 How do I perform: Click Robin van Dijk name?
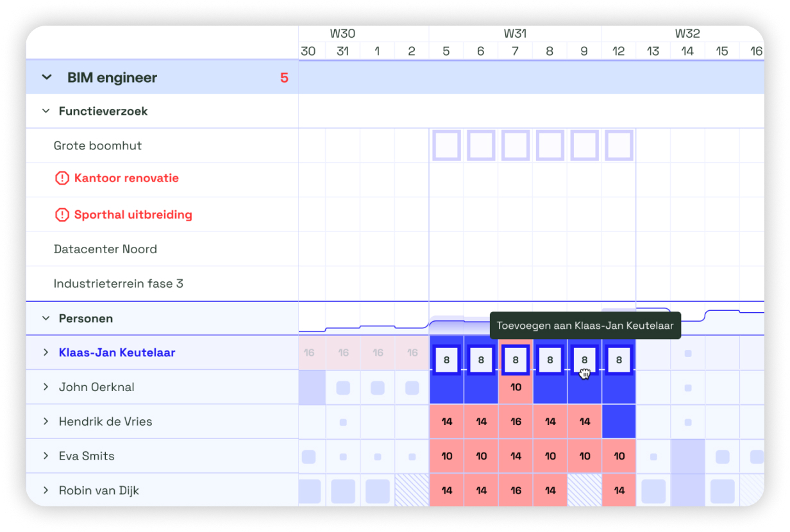[x=99, y=490]
